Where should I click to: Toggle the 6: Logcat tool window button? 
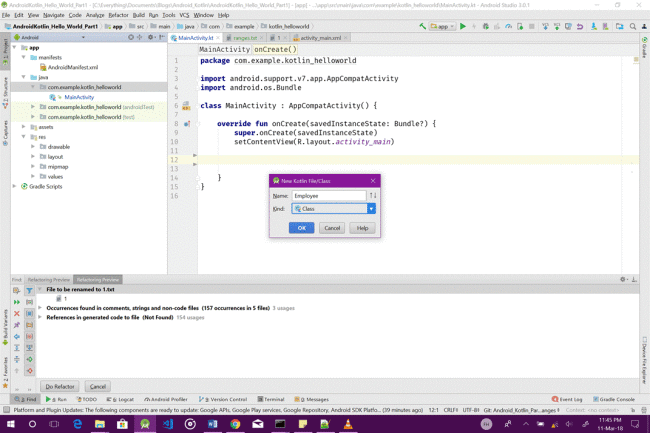[x=120, y=399]
